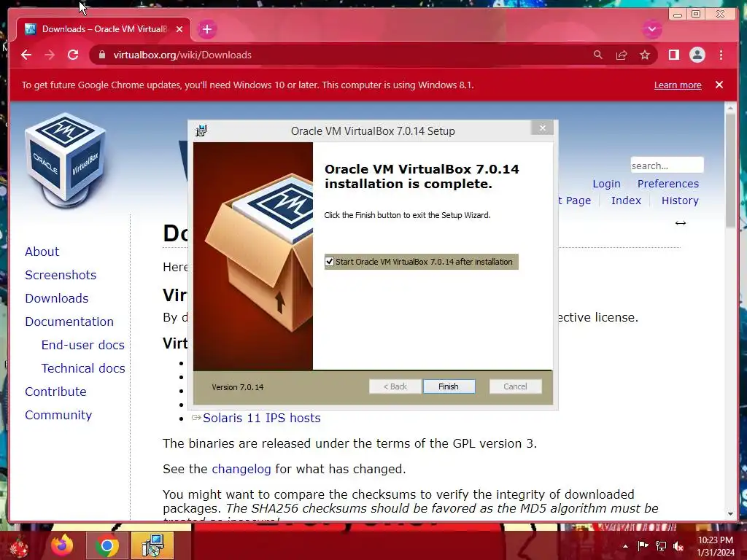Click the installer icon in Setup title bar
Viewport: 747px width, 560px height.
tap(201, 131)
